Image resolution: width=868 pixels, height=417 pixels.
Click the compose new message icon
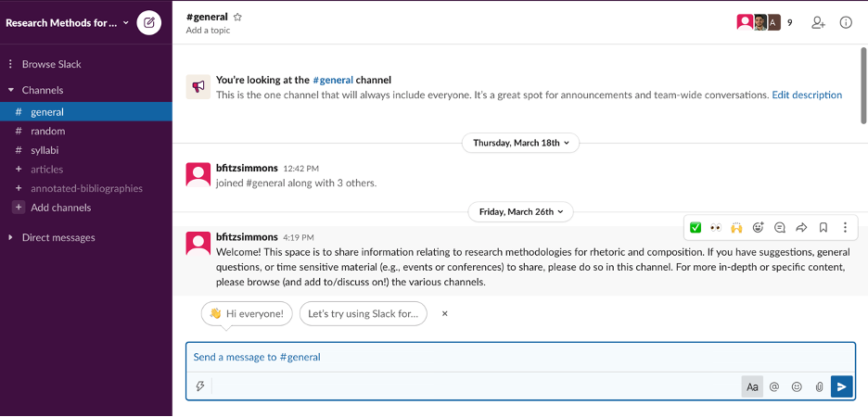pyautogui.click(x=149, y=22)
